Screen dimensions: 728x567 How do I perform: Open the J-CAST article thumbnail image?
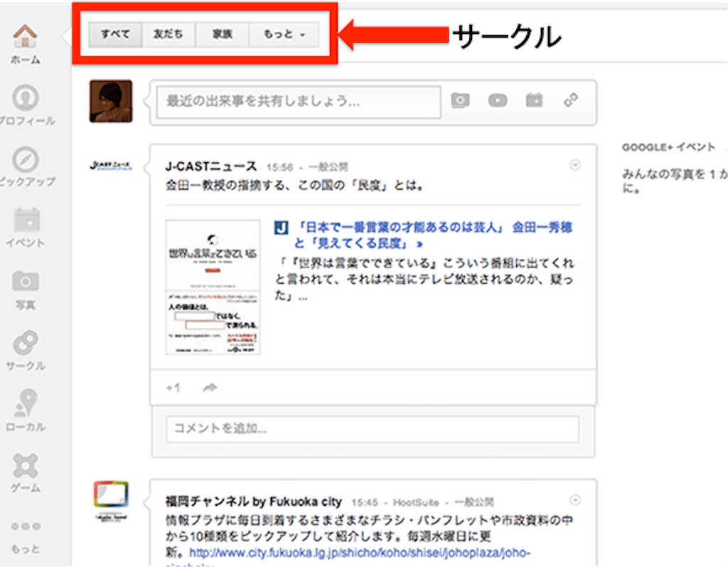coord(213,287)
